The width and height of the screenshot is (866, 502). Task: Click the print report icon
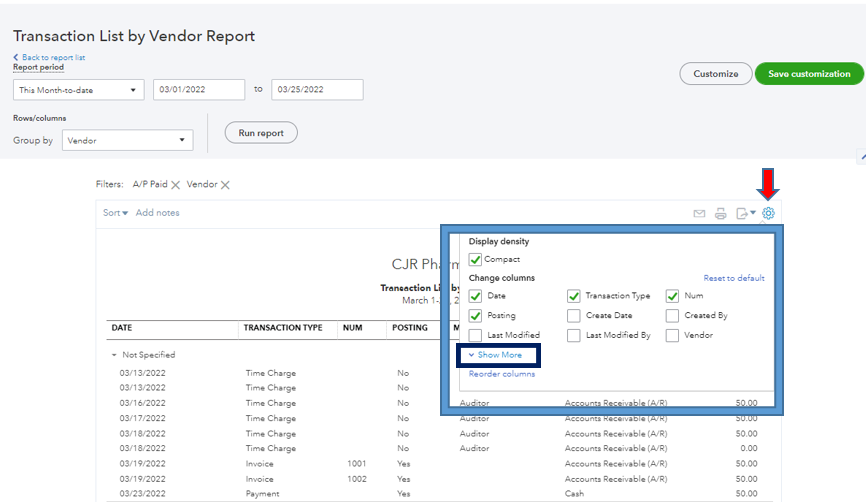720,213
